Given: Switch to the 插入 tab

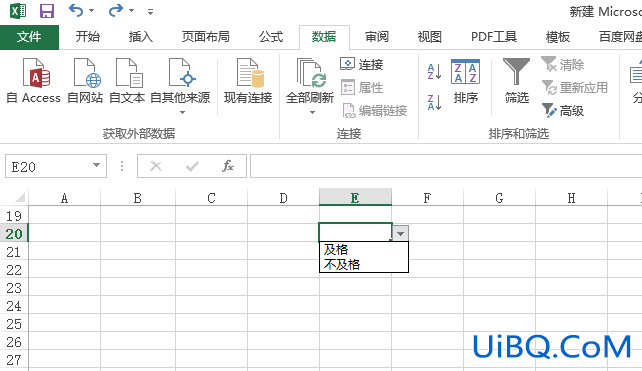Looking at the screenshot, I should click(x=140, y=37).
